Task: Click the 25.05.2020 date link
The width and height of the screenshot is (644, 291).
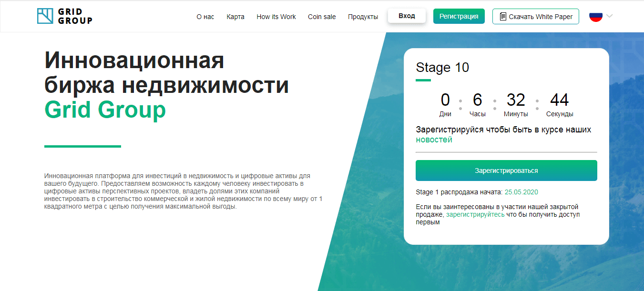Action: point(521,192)
